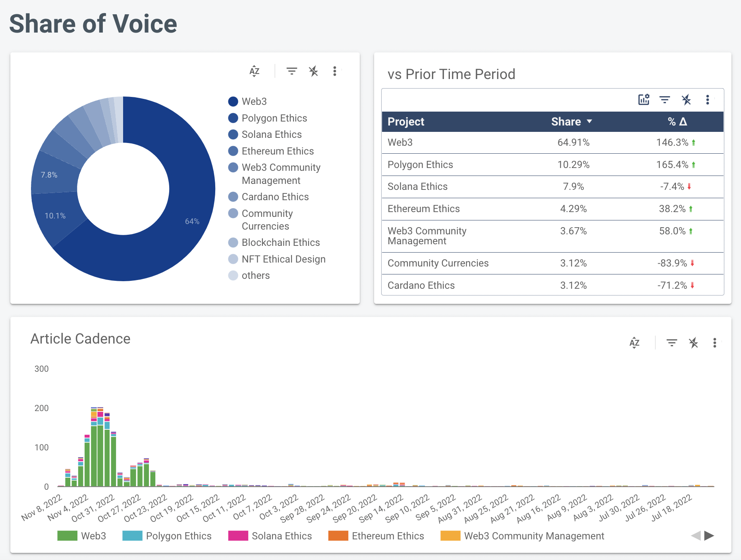
Task: Toggle Ethereum Ethics in donut legend
Action: (271, 151)
